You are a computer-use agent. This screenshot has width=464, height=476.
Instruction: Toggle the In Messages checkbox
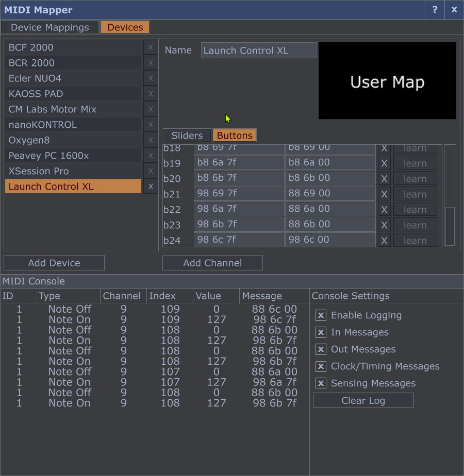coord(321,332)
